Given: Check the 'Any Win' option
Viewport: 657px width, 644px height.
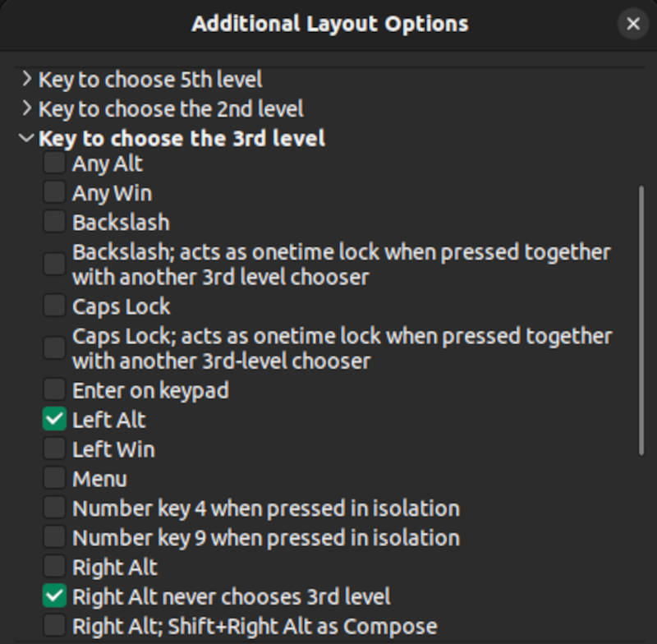Looking at the screenshot, I should click(54, 193).
